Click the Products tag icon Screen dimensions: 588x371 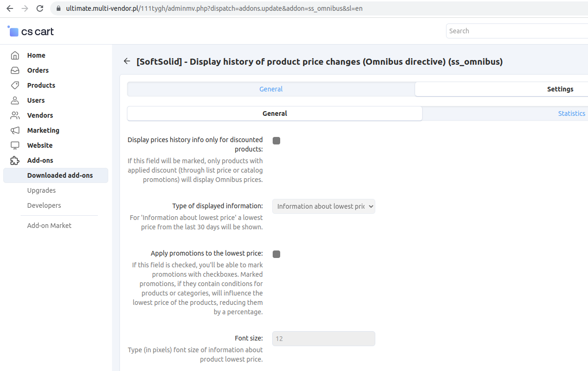click(15, 85)
